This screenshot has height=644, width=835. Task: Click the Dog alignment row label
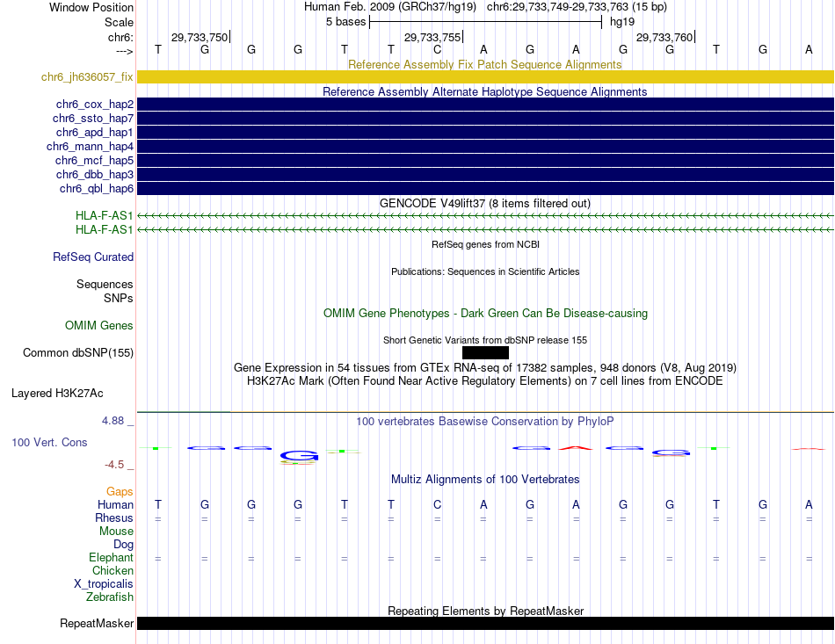124,545
